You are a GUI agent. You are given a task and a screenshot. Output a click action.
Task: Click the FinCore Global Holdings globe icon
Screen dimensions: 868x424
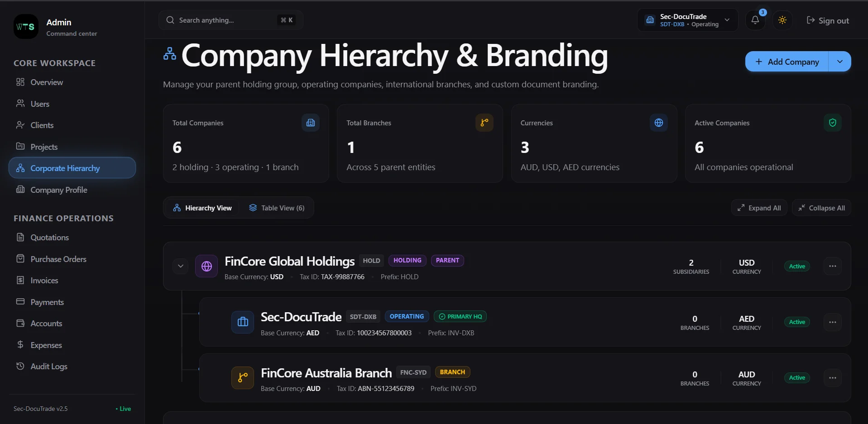(206, 266)
